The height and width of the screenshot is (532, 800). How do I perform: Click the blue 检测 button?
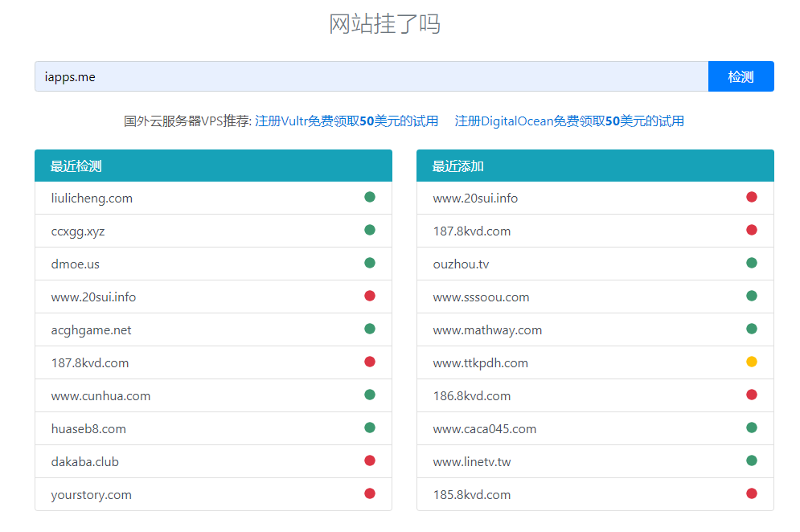[741, 76]
